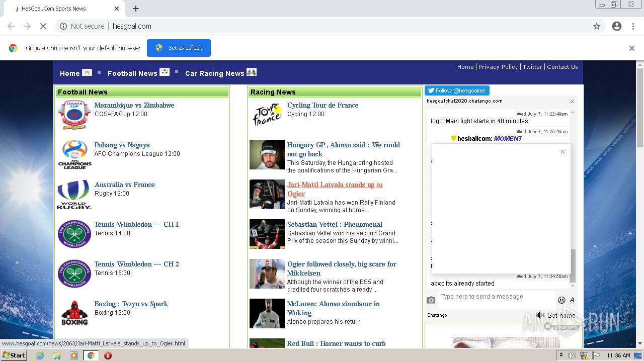The width and height of the screenshot is (644, 362).
Task: Close the HesGoal.Com Sports News tab
Action: click(117, 9)
